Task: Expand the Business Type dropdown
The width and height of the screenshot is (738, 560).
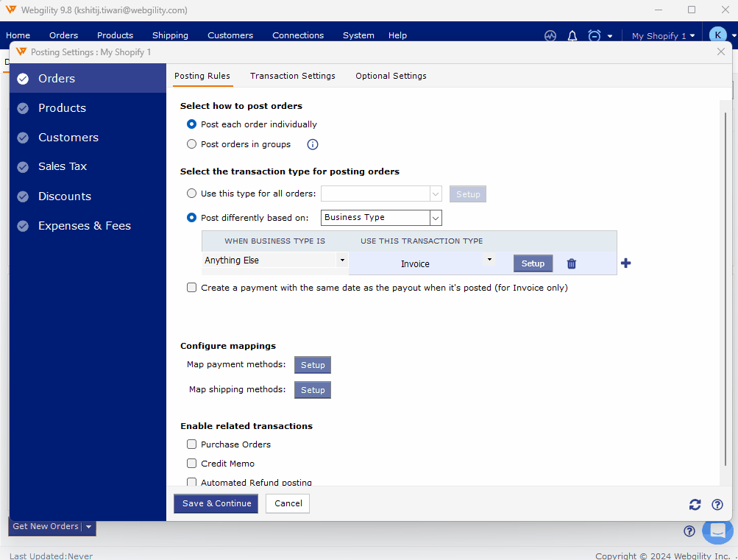Action: [436, 218]
